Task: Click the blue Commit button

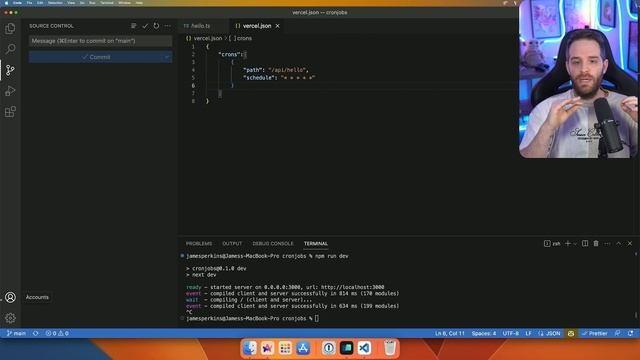Action: [96, 57]
